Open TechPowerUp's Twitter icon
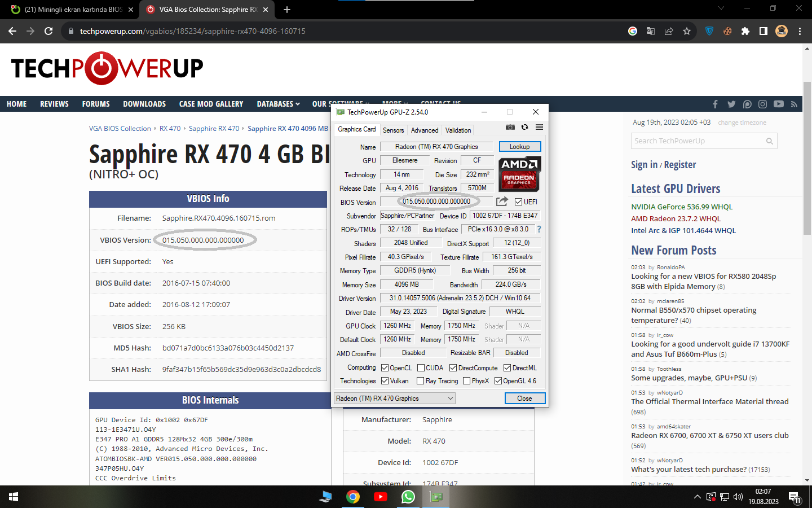Viewport: 812px width, 508px height. tap(731, 104)
